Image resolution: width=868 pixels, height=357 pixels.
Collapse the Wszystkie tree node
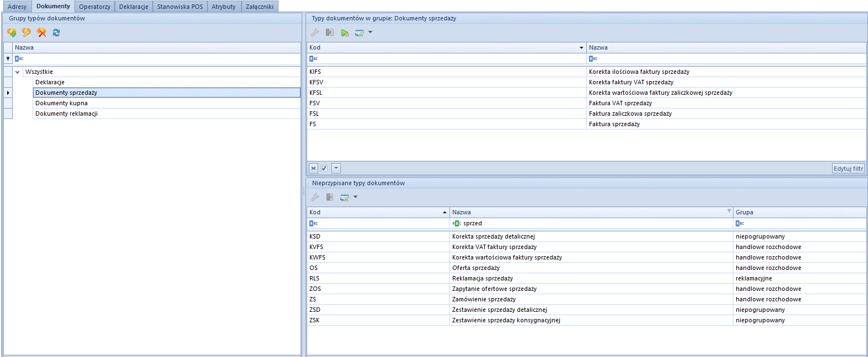point(18,72)
